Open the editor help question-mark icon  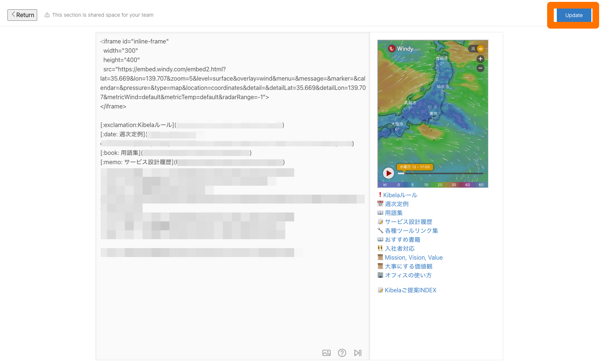pyautogui.click(x=342, y=353)
